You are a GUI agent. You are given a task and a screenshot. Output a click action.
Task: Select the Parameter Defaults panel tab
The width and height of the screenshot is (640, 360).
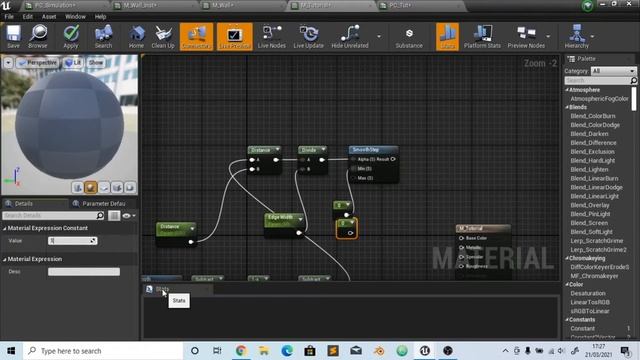103,203
